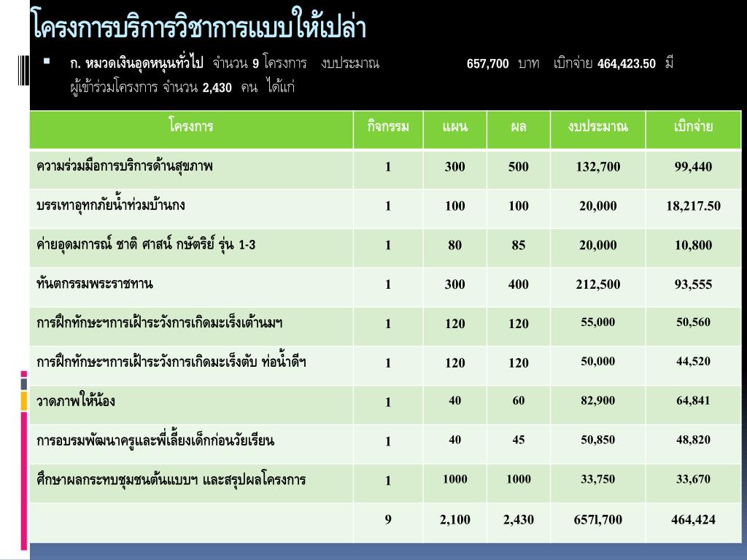This screenshot has height=560, width=747.
Task: Select row การฝึกทักษะฯ มะเร็งตับ ท่อน้ำดีฯ
Action: pos(385,365)
